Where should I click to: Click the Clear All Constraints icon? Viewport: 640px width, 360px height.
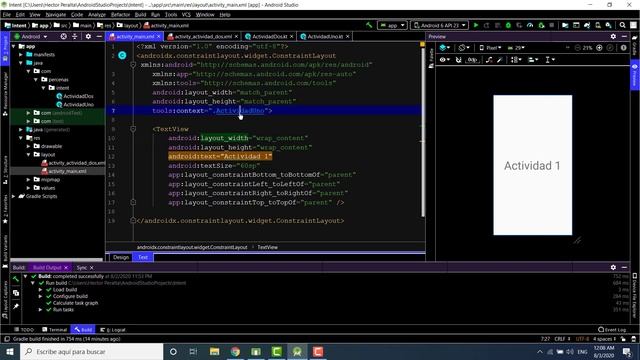[489, 60]
